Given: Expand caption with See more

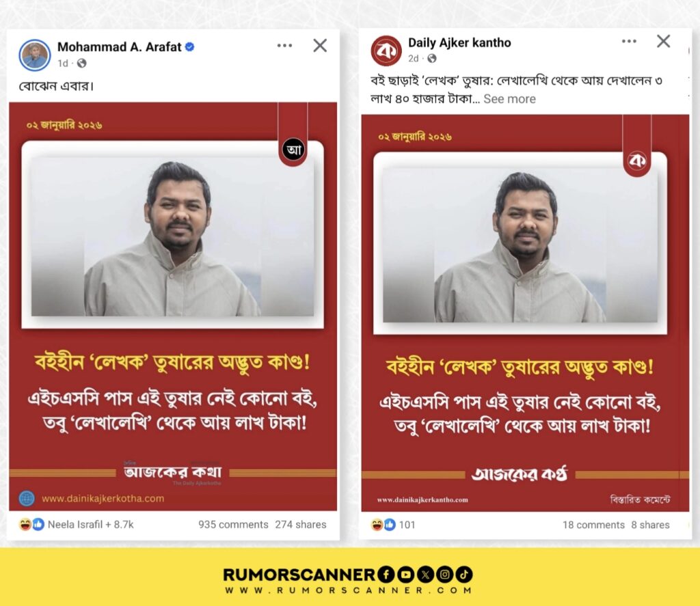Looking at the screenshot, I should (509, 99).
